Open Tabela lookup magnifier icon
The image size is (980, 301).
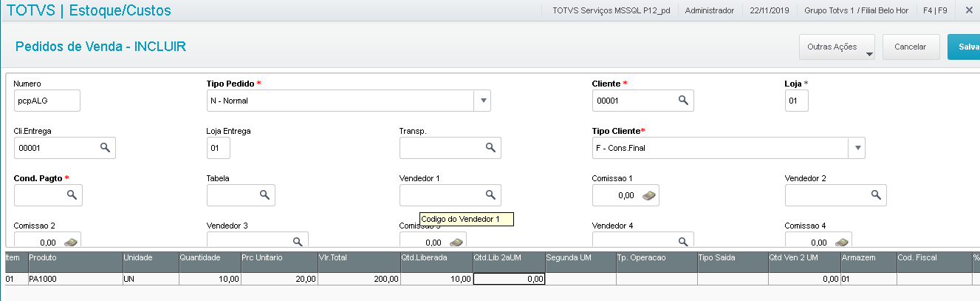[x=264, y=195]
